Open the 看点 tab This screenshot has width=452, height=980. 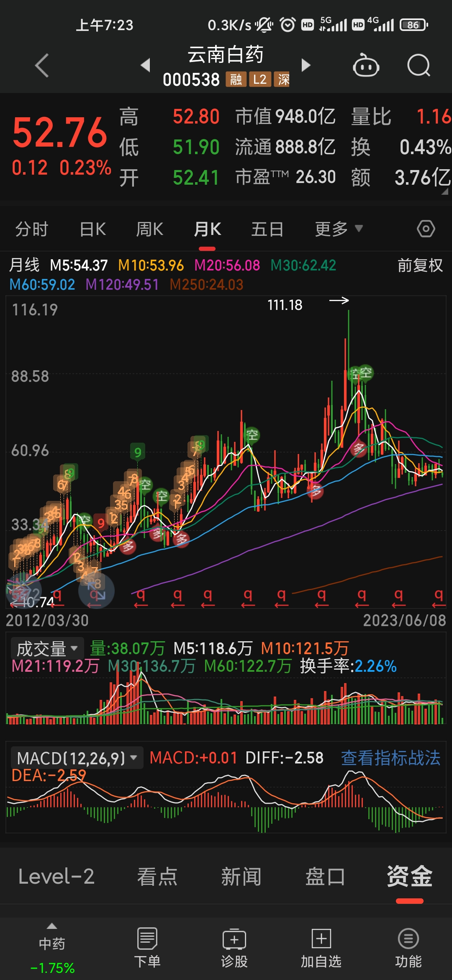click(157, 876)
